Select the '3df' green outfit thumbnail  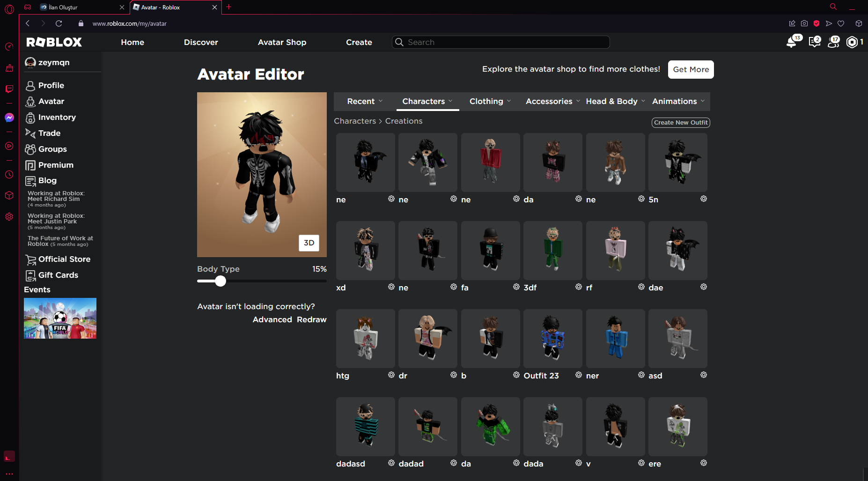click(x=552, y=251)
